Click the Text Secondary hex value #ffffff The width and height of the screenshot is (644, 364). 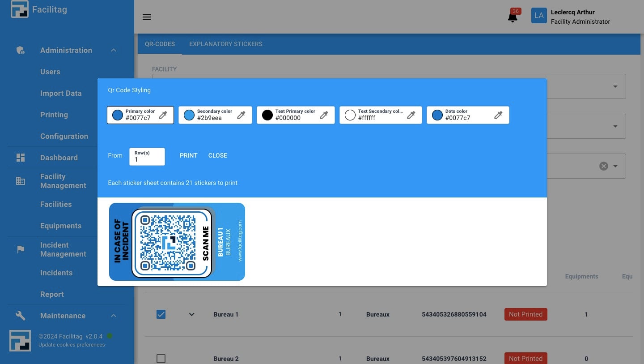[x=367, y=118]
